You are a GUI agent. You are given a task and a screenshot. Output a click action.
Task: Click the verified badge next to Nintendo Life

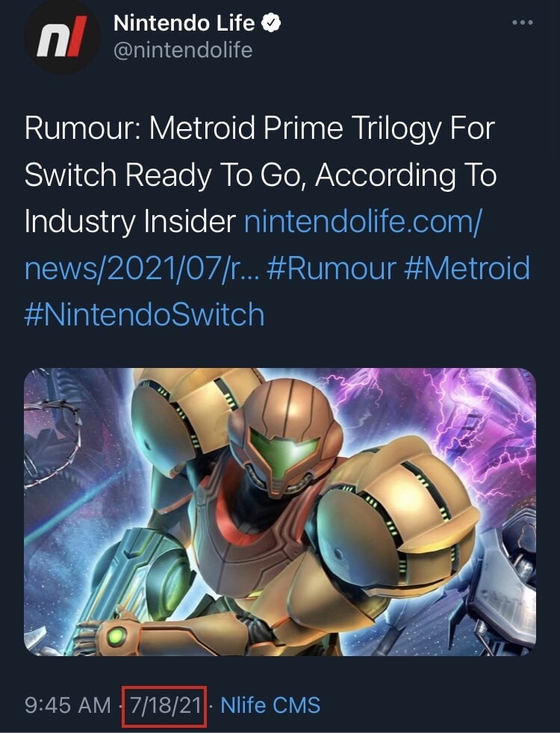point(270,23)
